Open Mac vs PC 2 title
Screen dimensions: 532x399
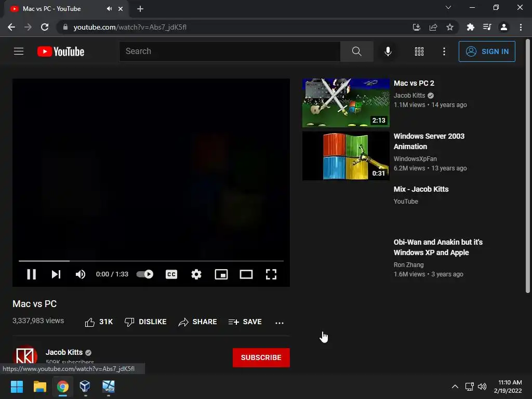(414, 83)
